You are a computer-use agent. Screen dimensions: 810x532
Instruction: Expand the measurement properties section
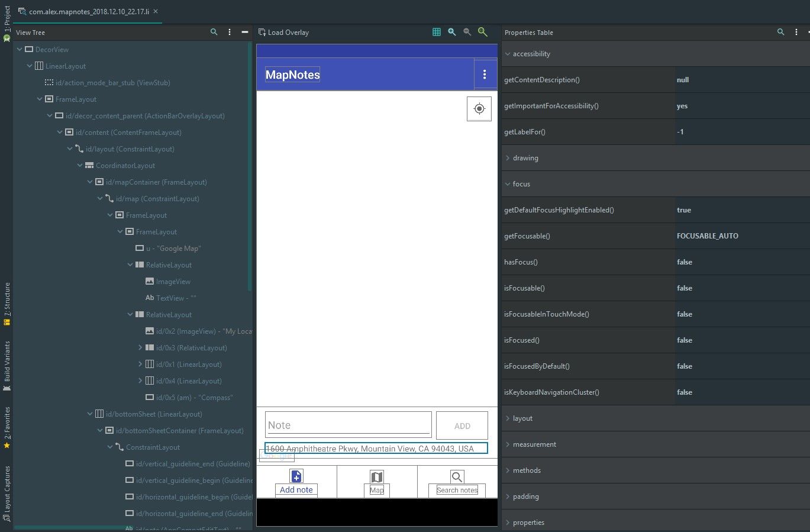coord(508,444)
